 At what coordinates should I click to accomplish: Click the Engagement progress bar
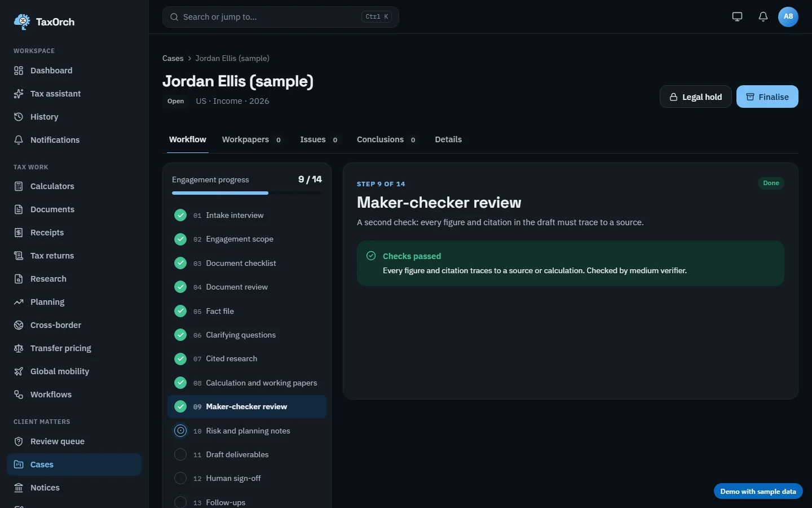click(x=247, y=193)
